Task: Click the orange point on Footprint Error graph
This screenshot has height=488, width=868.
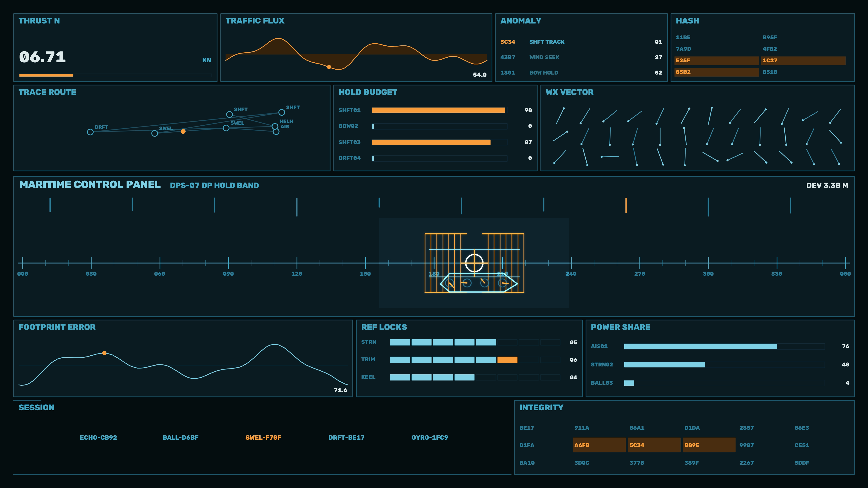Action: (104, 353)
